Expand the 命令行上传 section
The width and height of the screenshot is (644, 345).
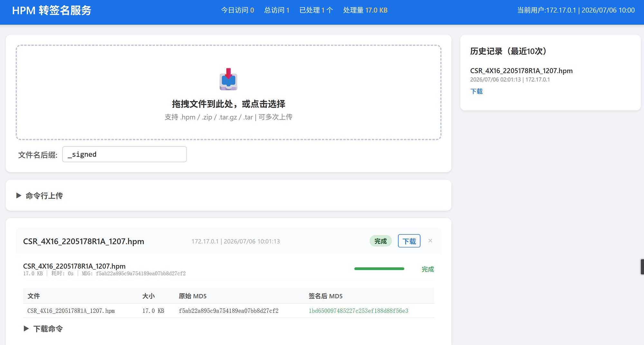point(39,196)
